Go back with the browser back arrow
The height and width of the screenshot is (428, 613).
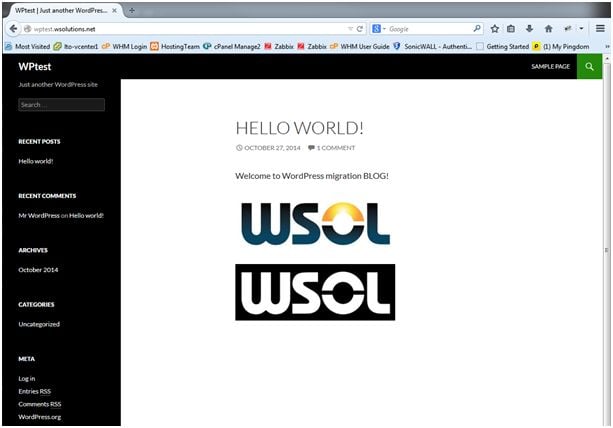13,29
